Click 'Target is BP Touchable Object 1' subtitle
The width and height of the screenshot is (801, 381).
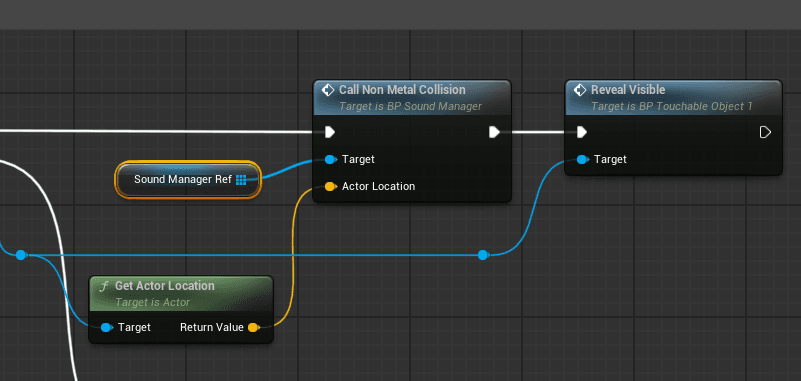tap(671, 106)
